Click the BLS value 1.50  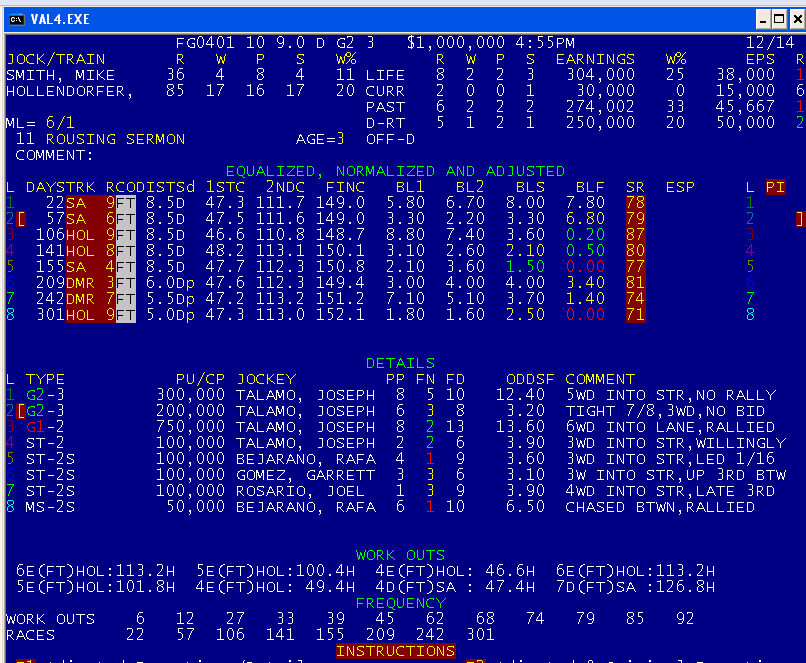click(525, 267)
